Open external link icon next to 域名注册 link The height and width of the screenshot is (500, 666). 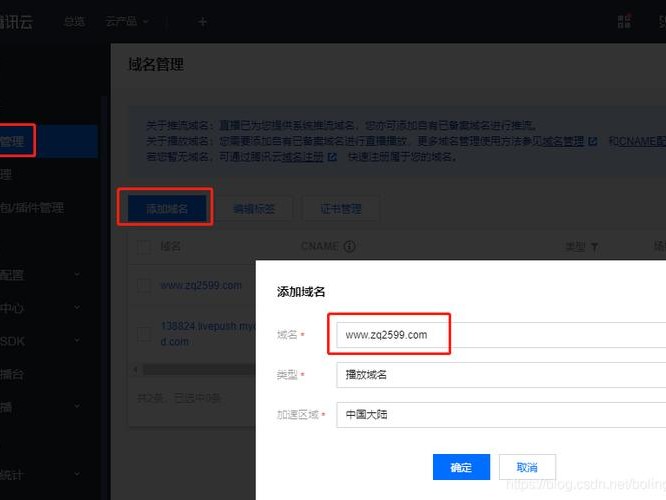pyautogui.click(x=332, y=157)
